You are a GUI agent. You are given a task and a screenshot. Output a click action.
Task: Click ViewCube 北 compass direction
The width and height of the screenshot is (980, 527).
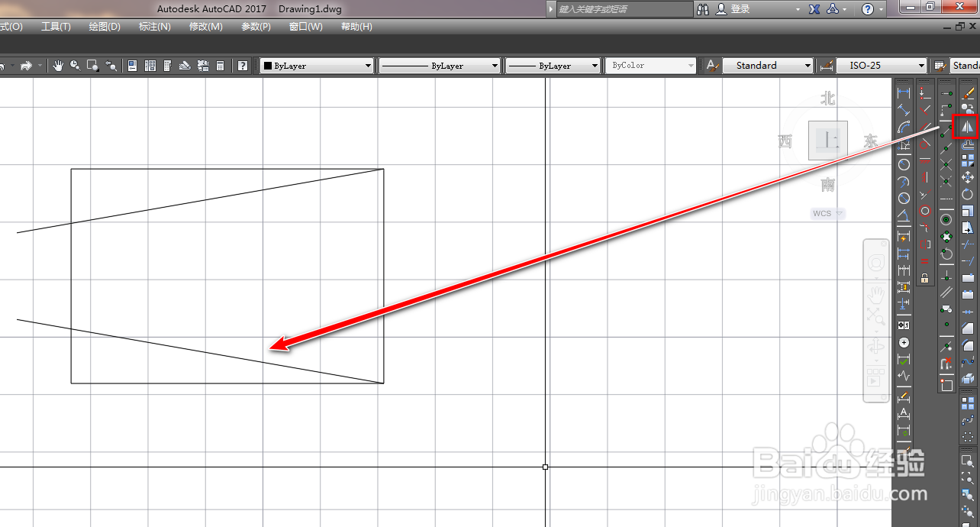(828, 98)
